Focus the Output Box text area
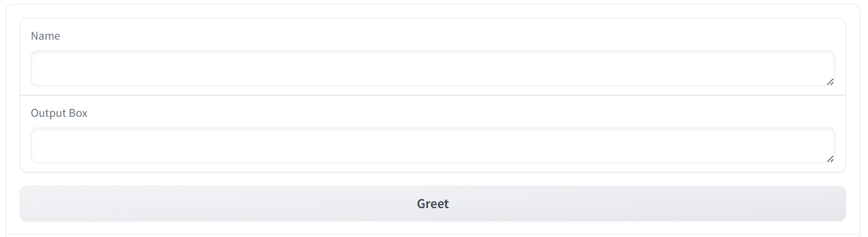 point(432,145)
